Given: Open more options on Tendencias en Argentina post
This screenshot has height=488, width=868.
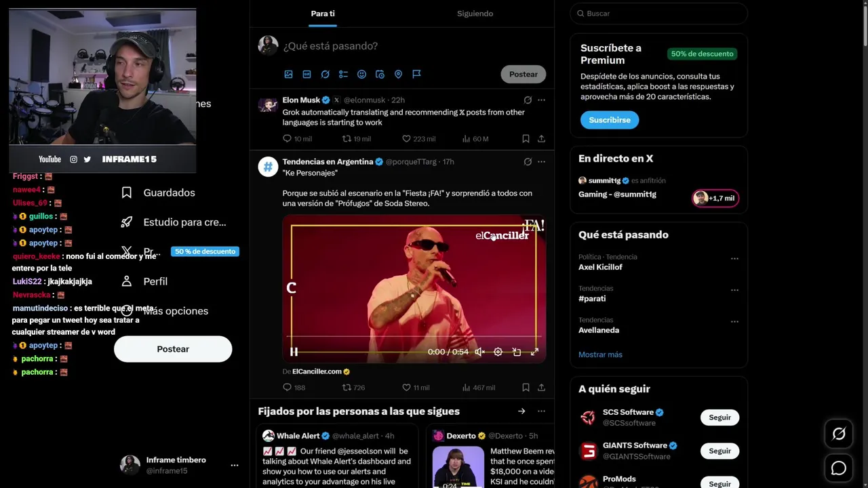Looking at the screenshot, I should click(x=541, y=161).
